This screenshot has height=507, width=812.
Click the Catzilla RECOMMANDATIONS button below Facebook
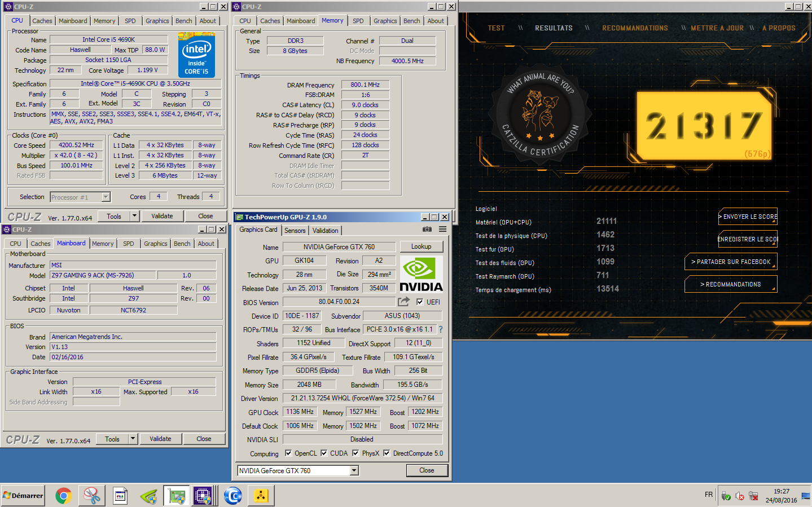click(x=731, y=284)
